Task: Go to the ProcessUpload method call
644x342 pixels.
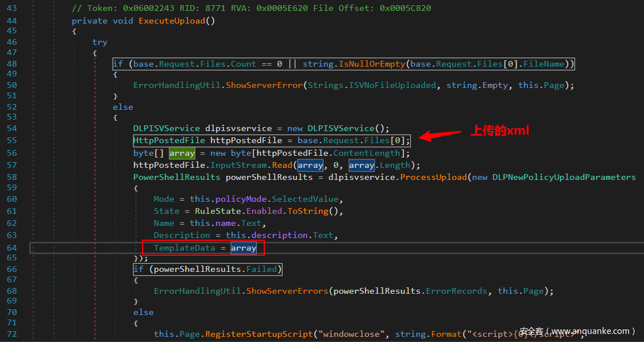Action: pyautogui.click(x=433, y=177)
